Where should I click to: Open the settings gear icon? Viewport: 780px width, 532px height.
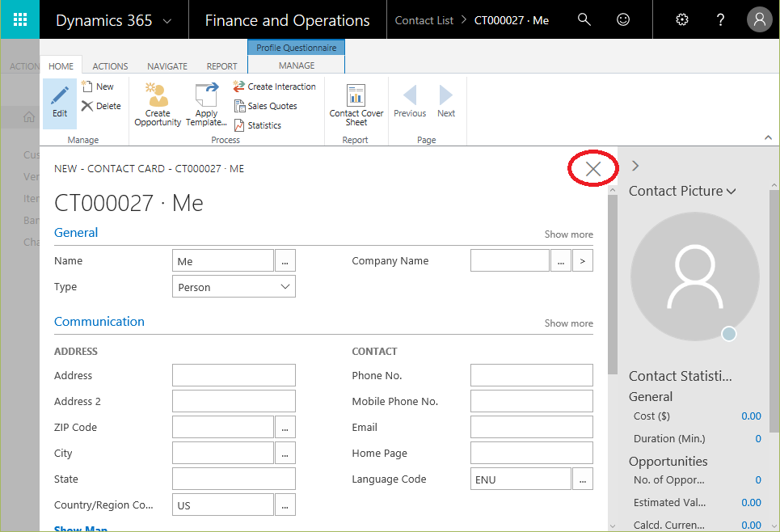click(682, 19)
